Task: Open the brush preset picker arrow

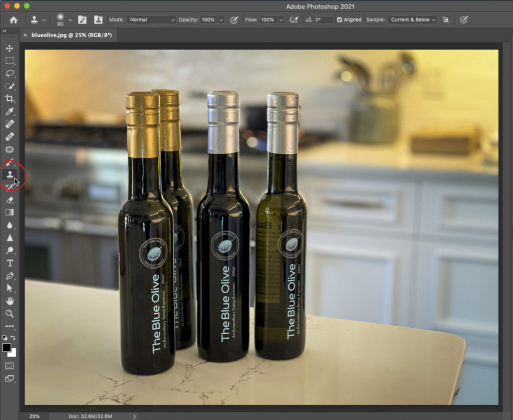Action: (x=70, y=20)
